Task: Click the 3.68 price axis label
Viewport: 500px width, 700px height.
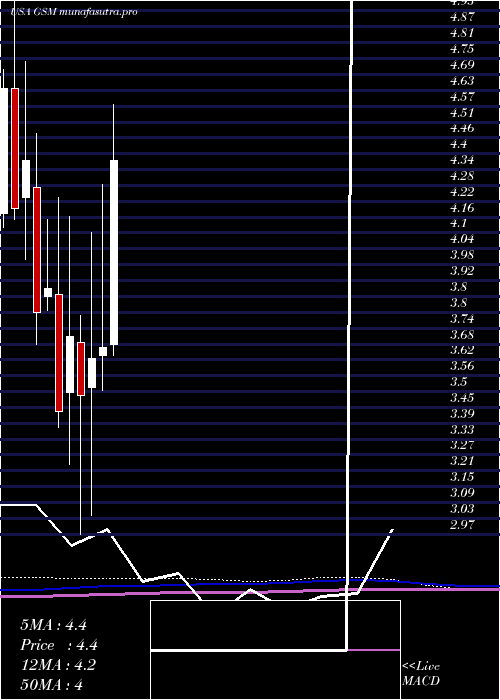Action: click(462, 334)
